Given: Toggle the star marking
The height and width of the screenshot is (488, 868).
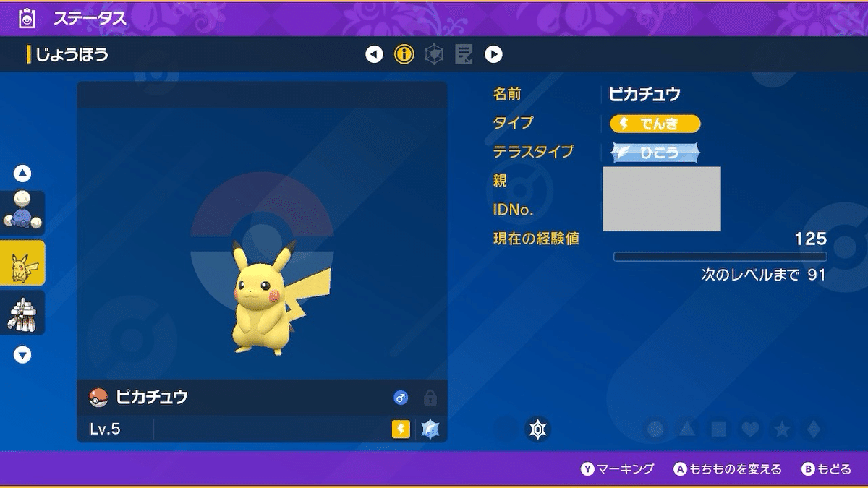Looking at the screenshot, I should point(782,429).
